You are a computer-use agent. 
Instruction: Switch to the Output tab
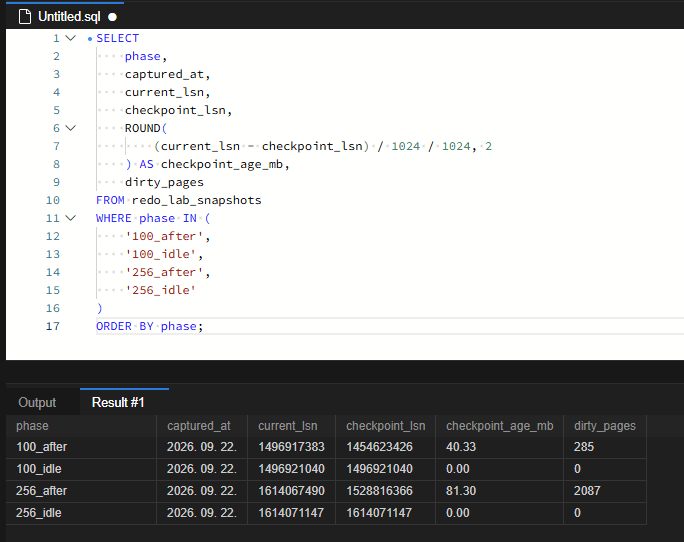click(x=37, y=402)
